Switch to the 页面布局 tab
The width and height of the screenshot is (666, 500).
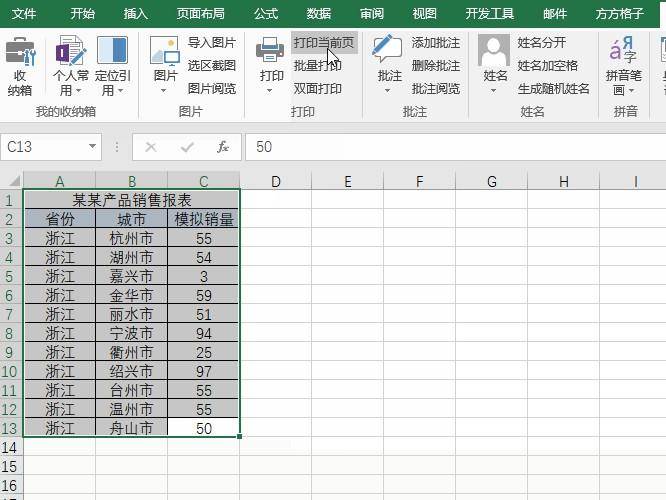click(200, 14)
